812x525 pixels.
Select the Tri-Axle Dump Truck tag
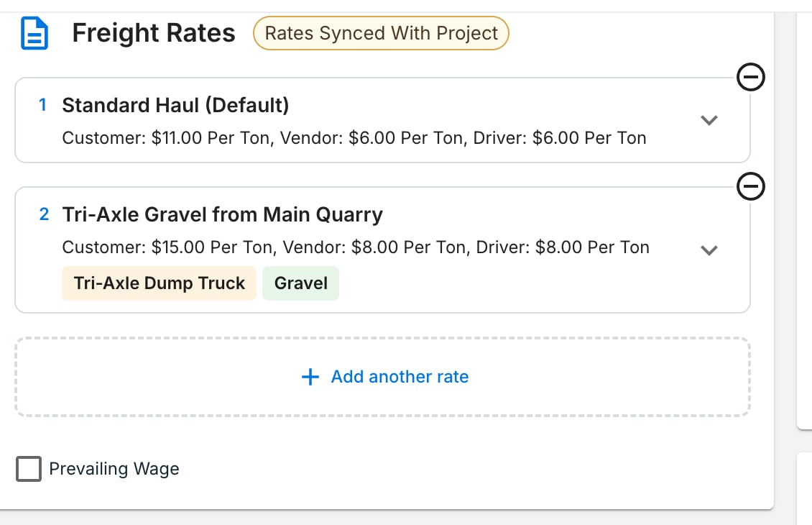159,283
